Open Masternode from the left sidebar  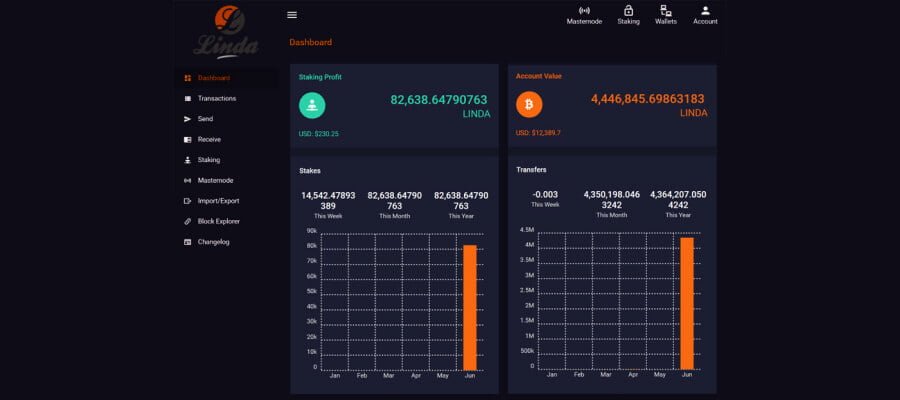[215, 180]
